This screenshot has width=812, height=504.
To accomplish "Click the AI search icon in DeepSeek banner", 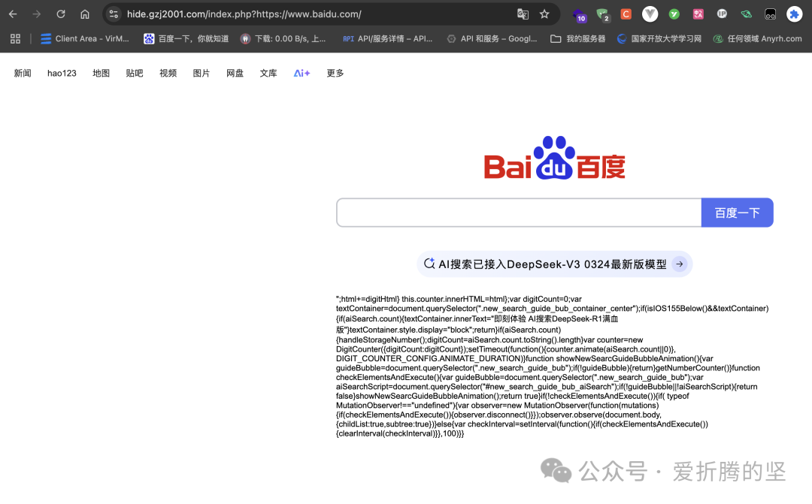I will pyautogui.click(x=429, y=264).
